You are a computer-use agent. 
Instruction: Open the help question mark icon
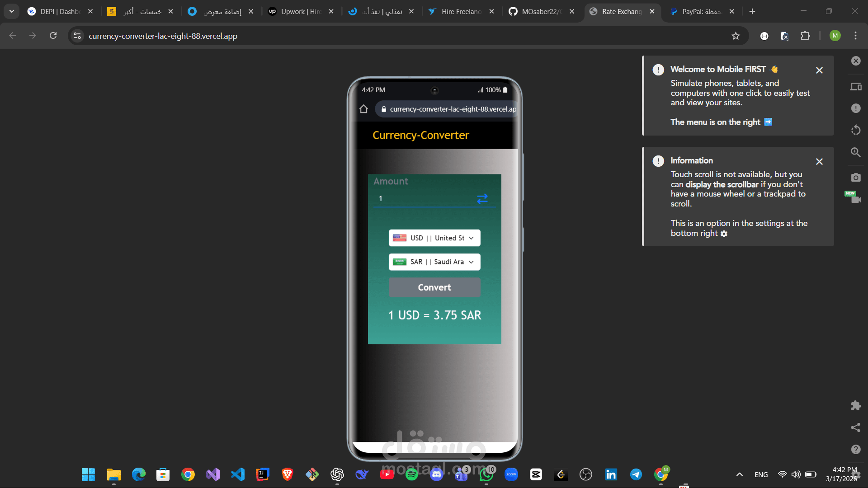[855, 449]
